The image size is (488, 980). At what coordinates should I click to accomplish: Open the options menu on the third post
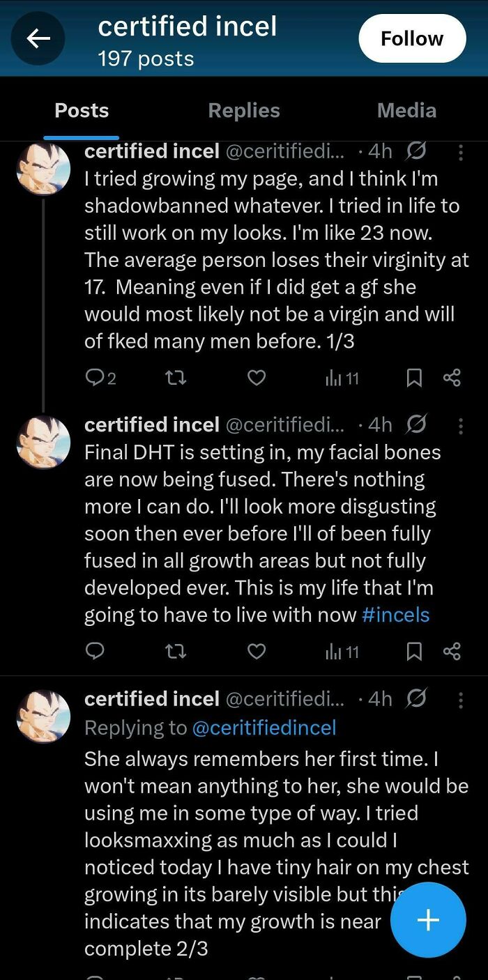pos(461,700)
